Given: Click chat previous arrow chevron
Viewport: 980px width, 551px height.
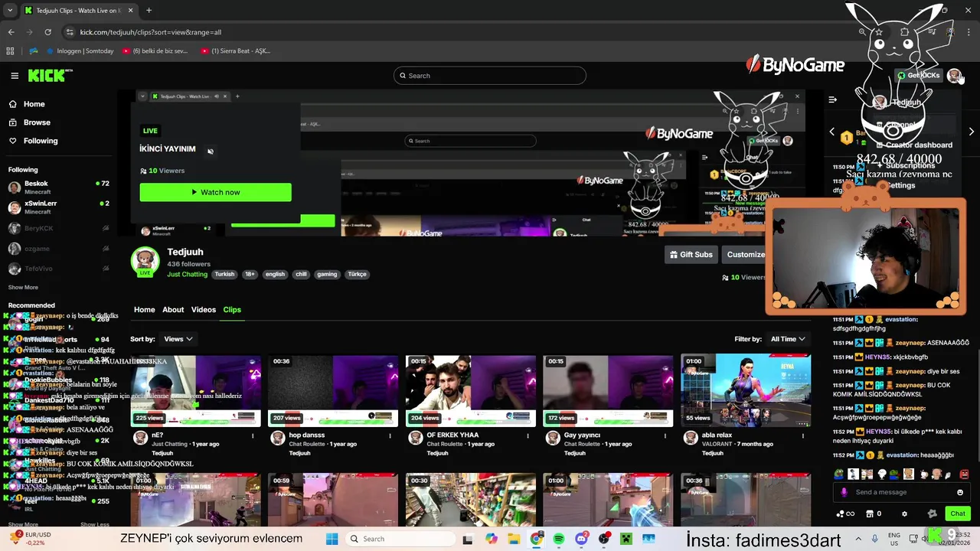Looking at the screenshot, I should 832,132.
